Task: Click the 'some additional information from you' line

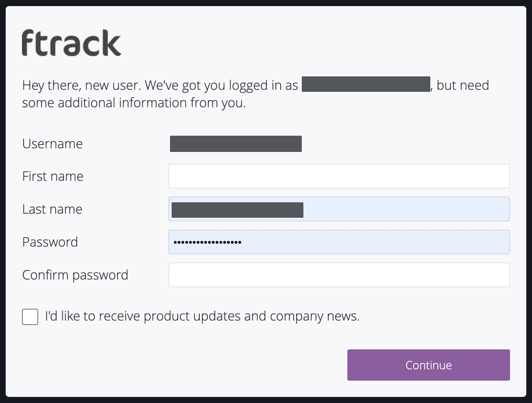Action: (134, 103)
